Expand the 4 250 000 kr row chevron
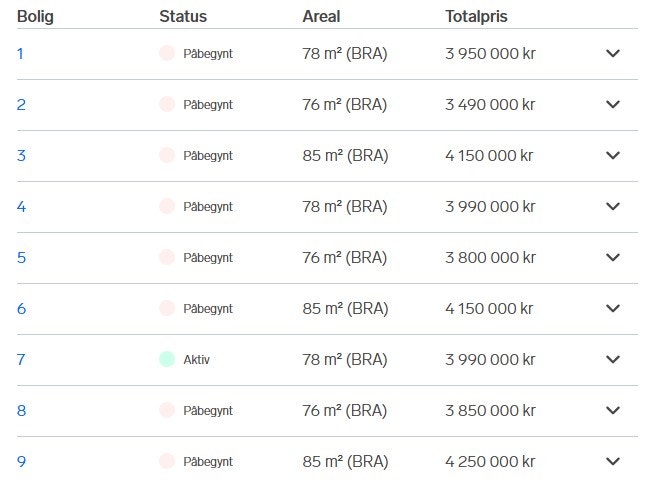This screenshot has width=659, height=492. (613, 462)
